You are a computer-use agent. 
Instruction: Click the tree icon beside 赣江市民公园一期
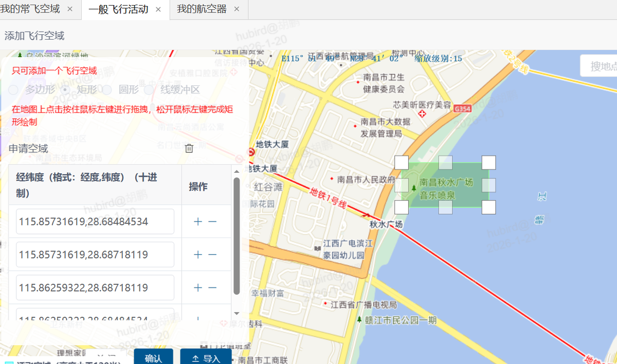[359, 320]
